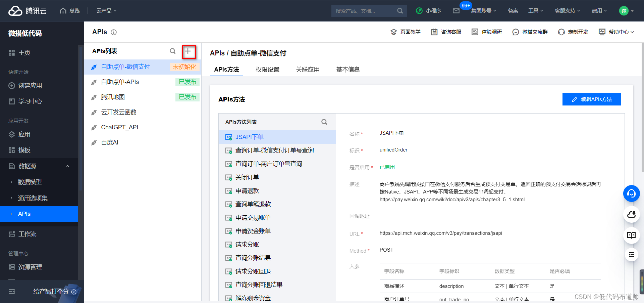Image resolution: width=644 pixels, height=303 pixels.
Task: Select 腾讯地图 in APIs list
Action: click(143, 97)
